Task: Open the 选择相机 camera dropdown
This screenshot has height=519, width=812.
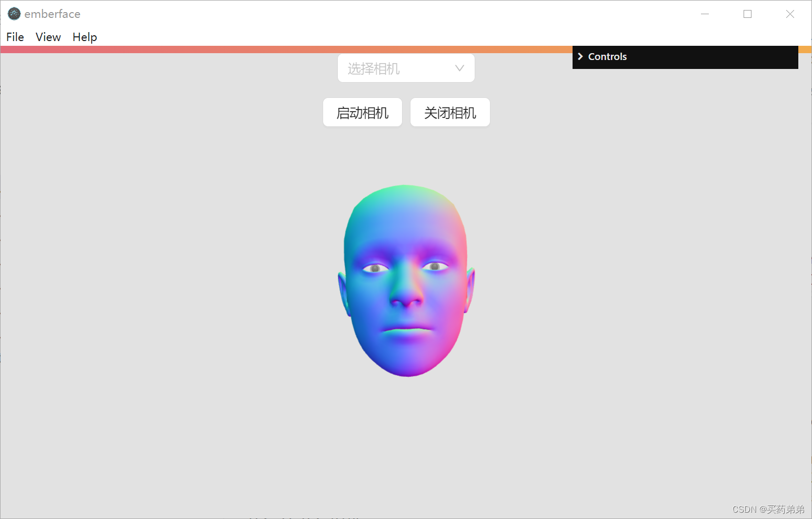Action: click(406, 68)
